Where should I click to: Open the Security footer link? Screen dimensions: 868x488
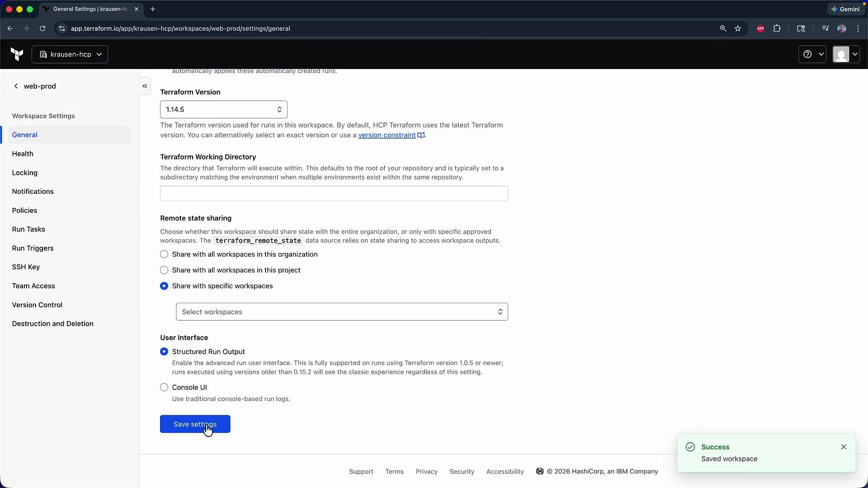click(x=462, y=472)
